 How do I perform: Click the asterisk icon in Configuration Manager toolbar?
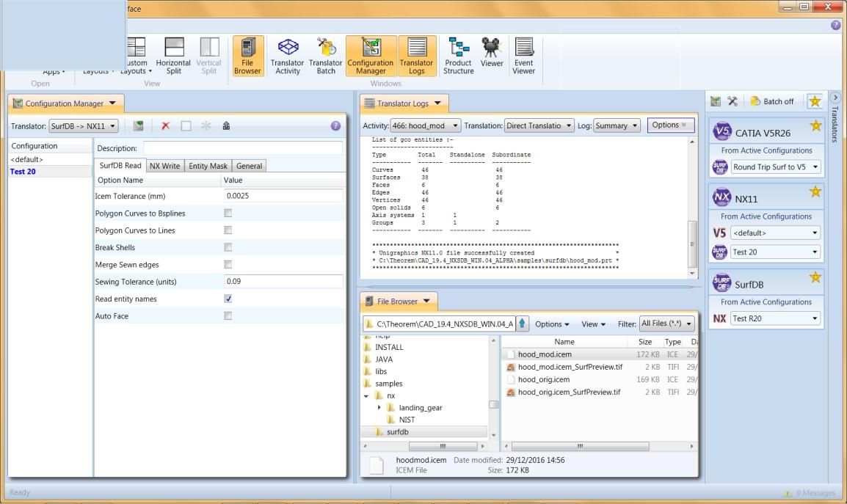pyautogui.click(x=206, y=126)
